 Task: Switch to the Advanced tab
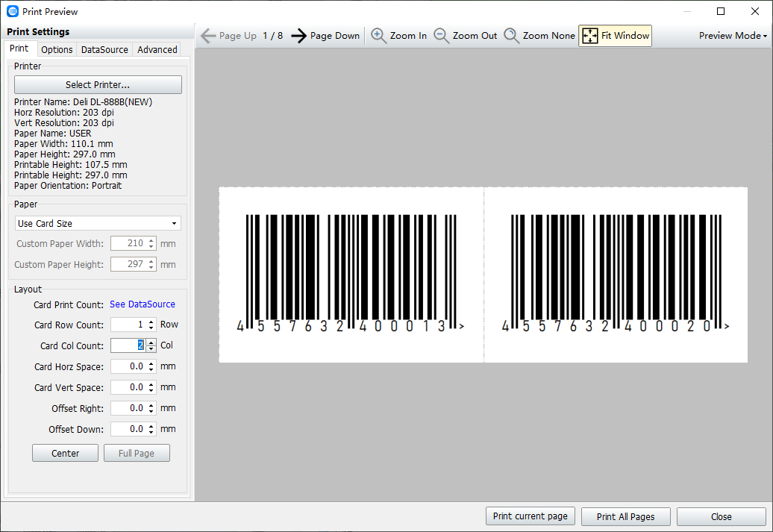point(157,49)
